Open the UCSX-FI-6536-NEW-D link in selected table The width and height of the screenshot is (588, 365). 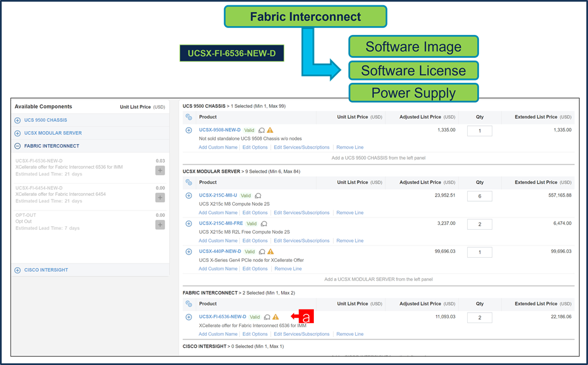click(x=222, y=317)
